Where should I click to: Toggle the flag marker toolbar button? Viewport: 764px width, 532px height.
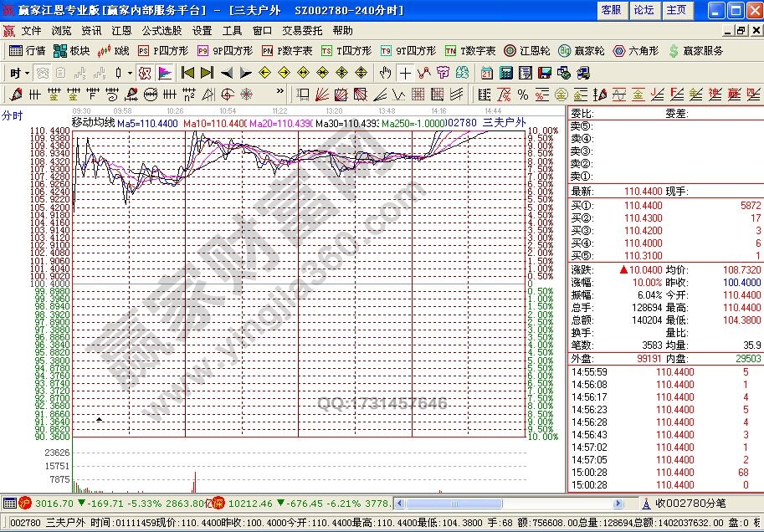[164, 73]
